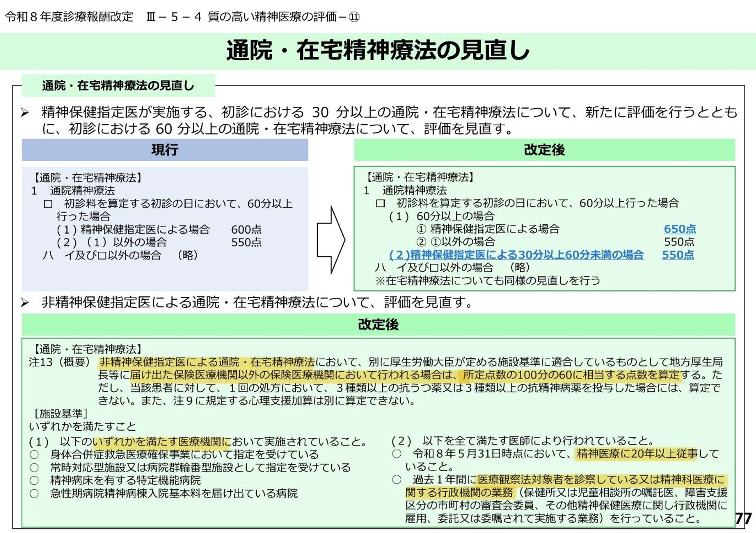Click the 550点 beside ② ①以外の場合
Viewport: 756px width, 533px height.
coord(679,242)
